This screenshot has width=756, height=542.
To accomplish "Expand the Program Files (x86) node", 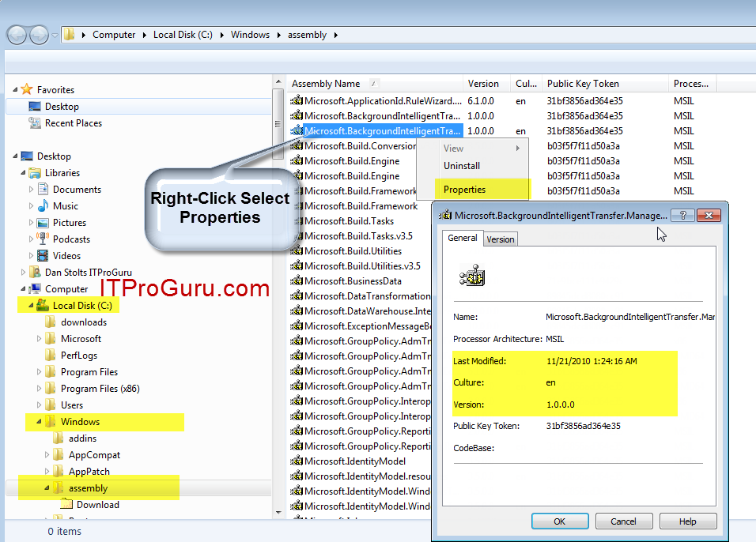I will 39,388.
